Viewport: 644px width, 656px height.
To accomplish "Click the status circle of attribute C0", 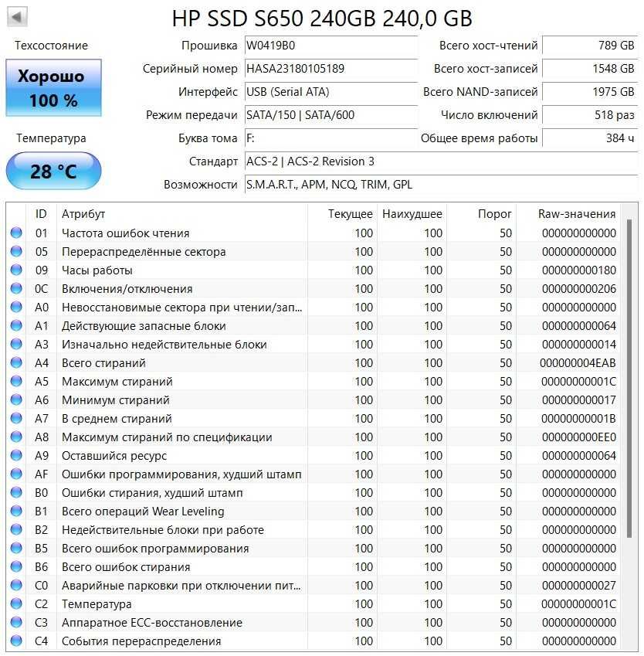I will (x=16, y=585).
